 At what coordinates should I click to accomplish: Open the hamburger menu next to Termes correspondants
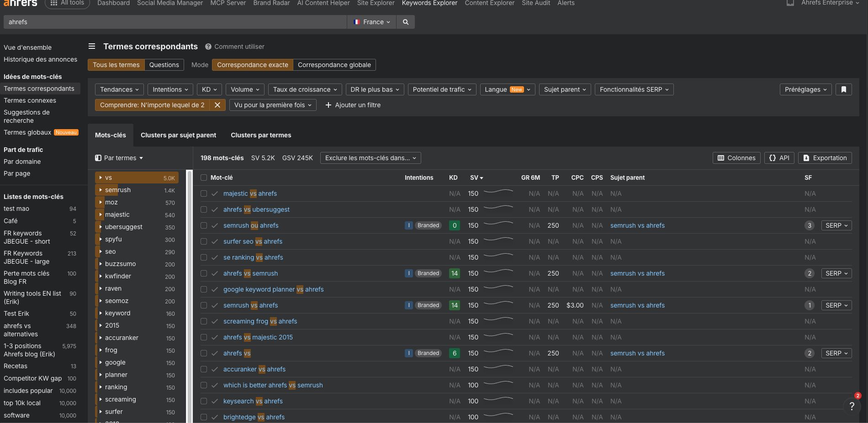click(x=92, y=46)
